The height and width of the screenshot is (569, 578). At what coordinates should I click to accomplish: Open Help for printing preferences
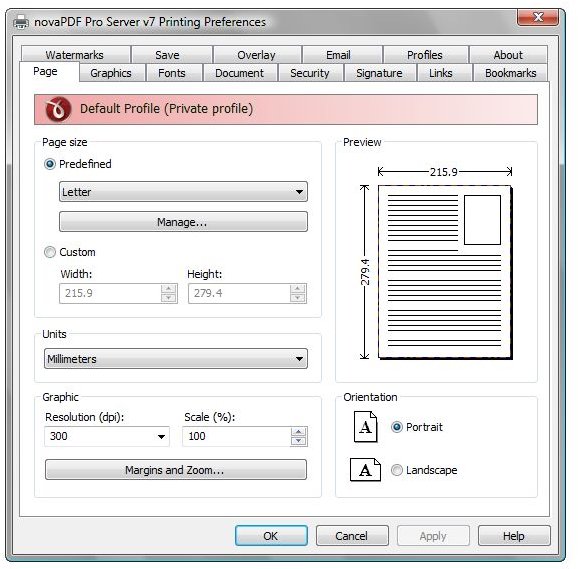[514, 535]
